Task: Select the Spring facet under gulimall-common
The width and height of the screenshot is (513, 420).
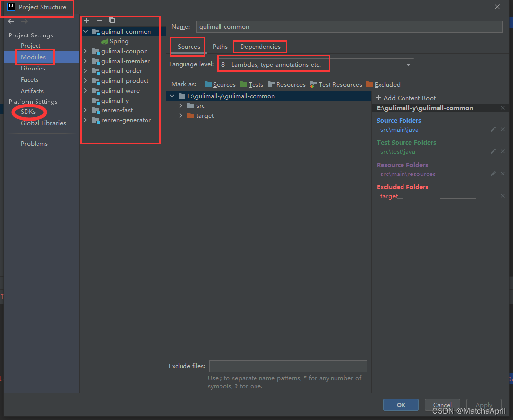Action: [115, 41]
